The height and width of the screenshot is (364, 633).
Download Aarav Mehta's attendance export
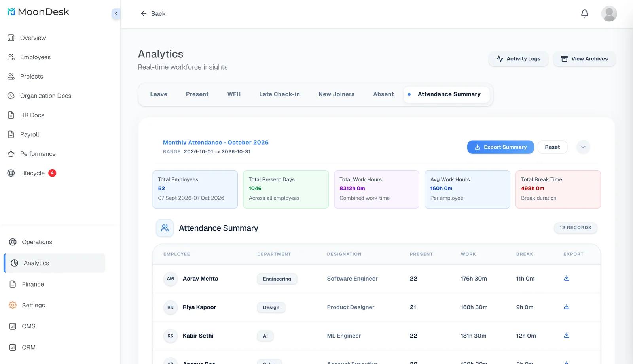[567, 278]
